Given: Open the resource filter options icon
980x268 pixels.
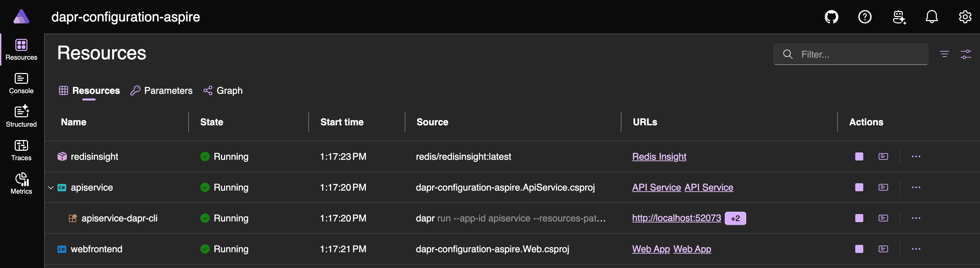Looking at the screenshot, I should (x=944, y=54).
